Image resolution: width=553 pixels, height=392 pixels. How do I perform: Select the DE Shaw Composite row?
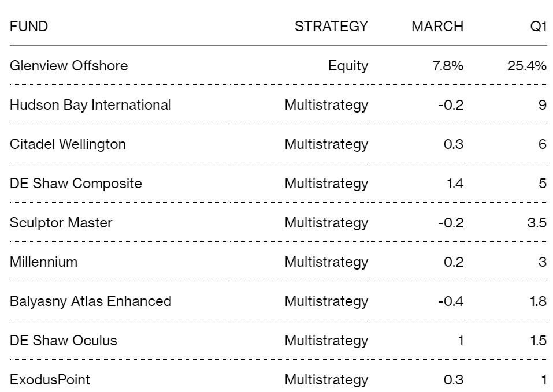tap(279, 183)
